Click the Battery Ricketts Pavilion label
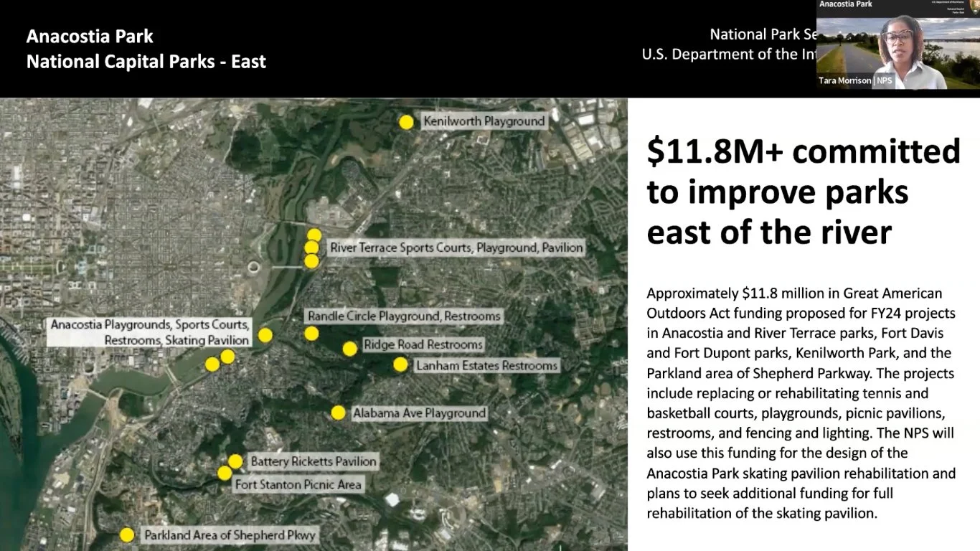 (313, 461)
